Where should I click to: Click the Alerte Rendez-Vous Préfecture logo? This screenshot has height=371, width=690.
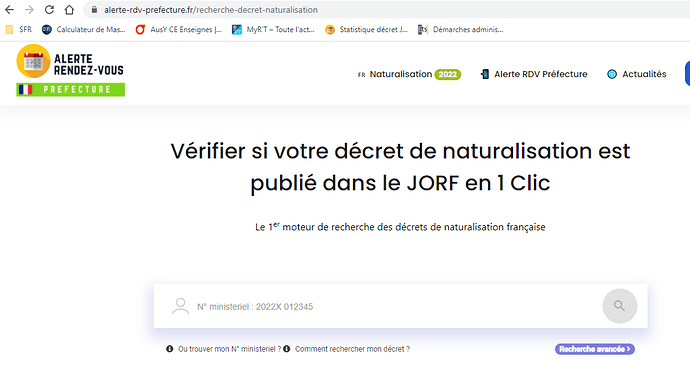point(70,70)
